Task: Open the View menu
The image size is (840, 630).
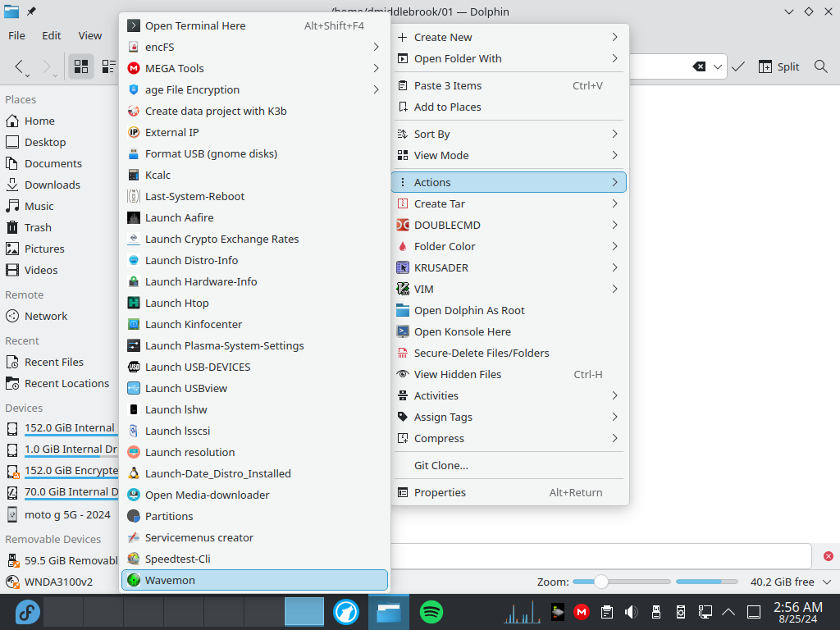Action: point(89,35)
